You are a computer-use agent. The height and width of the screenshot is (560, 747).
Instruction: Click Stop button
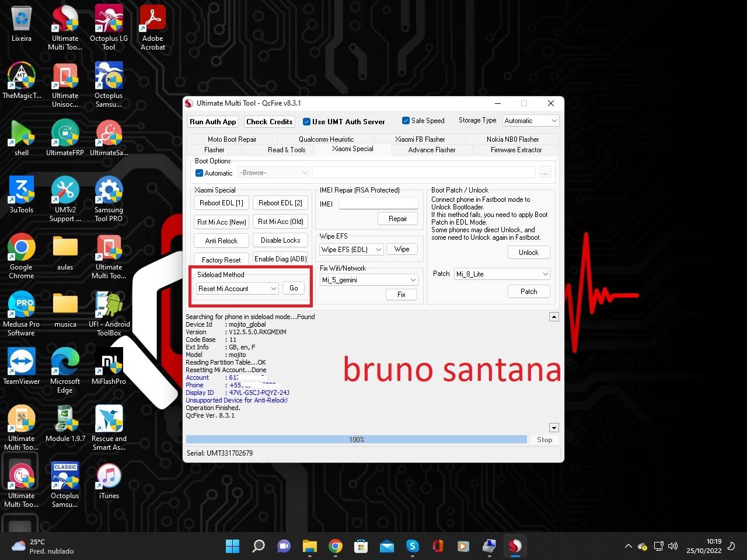pyautogui.click(x=544, y=440)
